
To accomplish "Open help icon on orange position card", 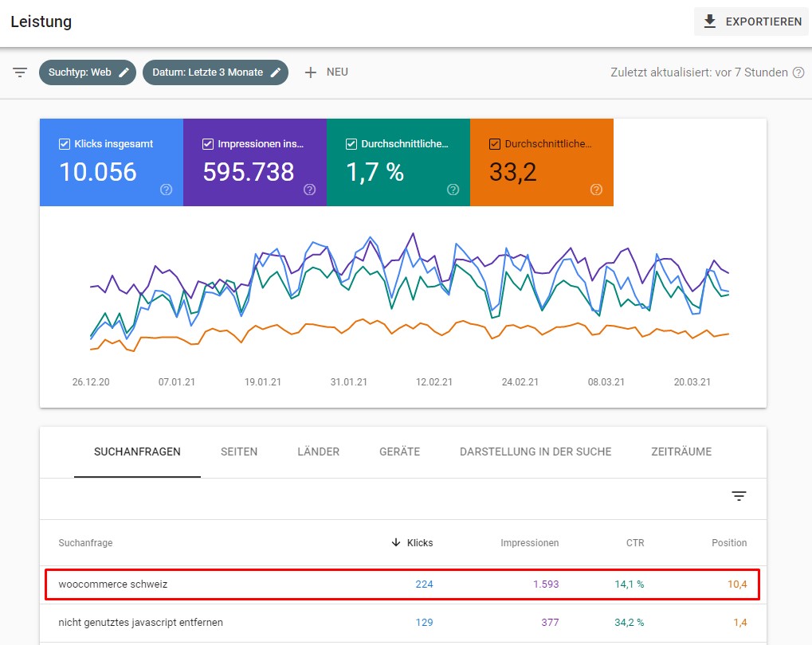I will [596, 190].
